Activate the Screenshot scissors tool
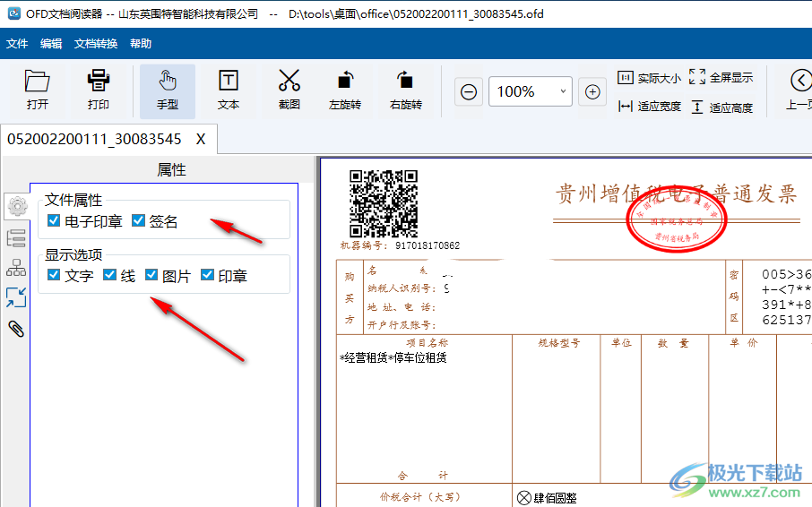The image size is (812, 507). point(289,90)
